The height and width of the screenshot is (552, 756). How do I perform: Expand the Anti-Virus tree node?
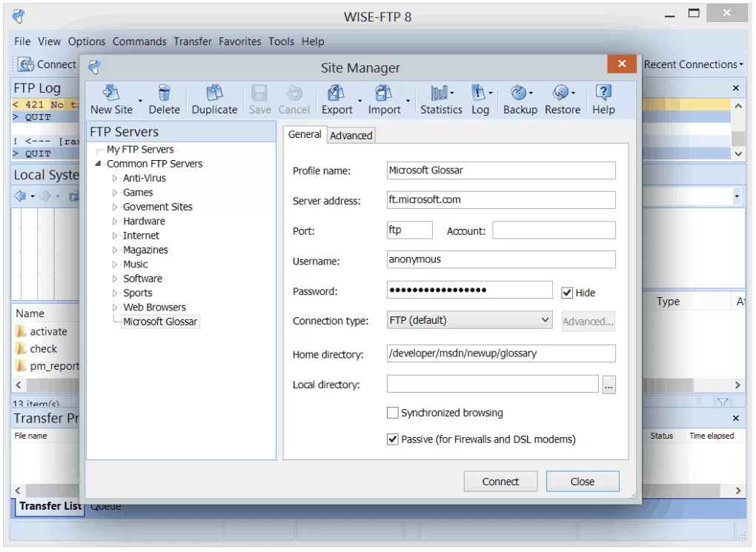tap(115, 179)
